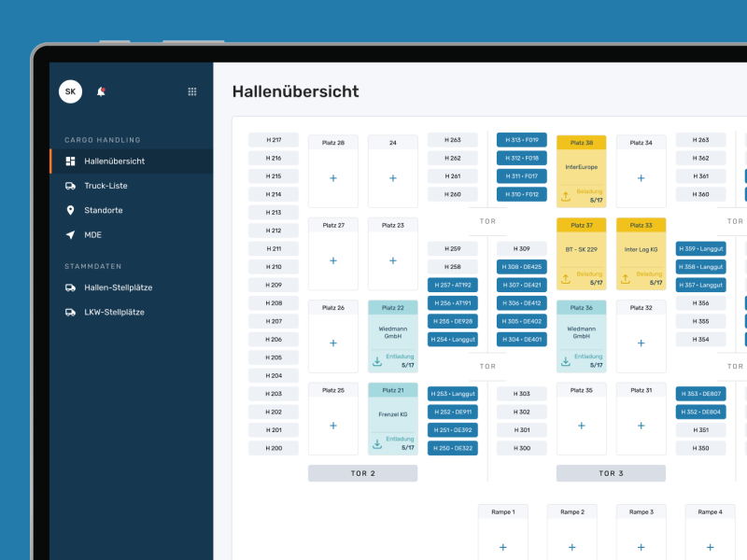Viewport: 747px width, 560px height.
Task: Add item via plus in Rampe 1
Action: 503,547
